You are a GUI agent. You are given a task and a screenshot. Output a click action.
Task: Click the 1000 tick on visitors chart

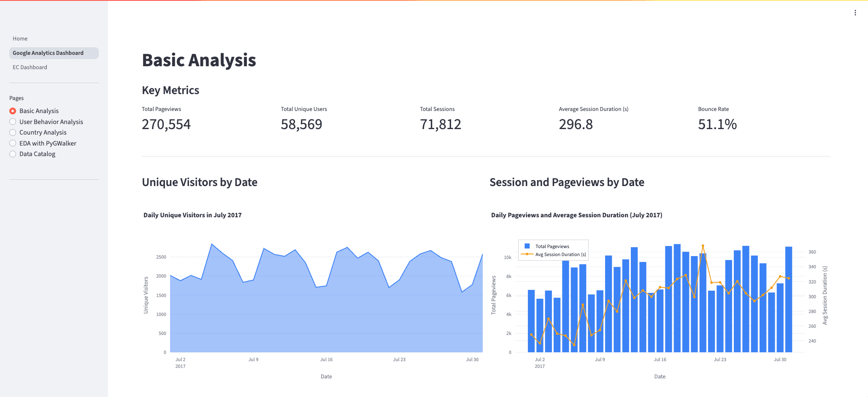tap(161, 314)
